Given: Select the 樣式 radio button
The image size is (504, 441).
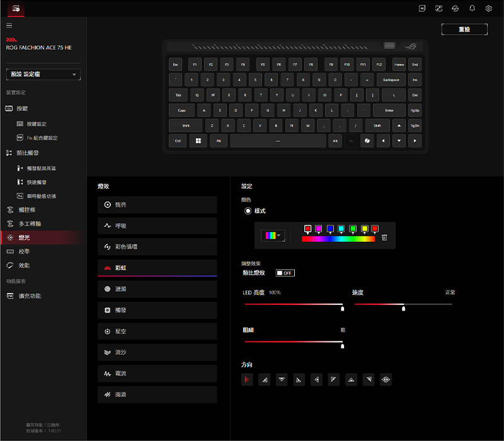Looking at the screenshot, I should coord(248,211).
